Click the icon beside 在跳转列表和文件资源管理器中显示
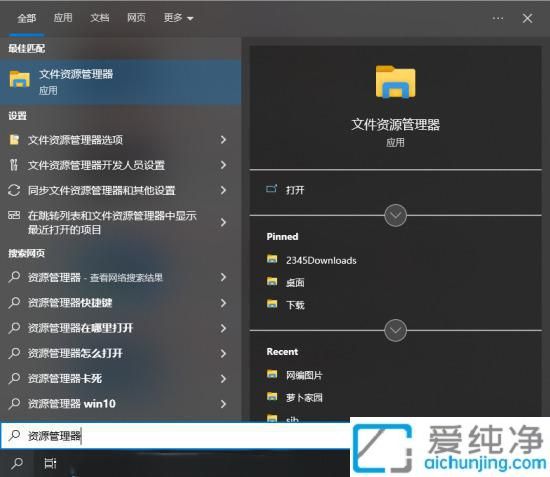 coord(14,215)
